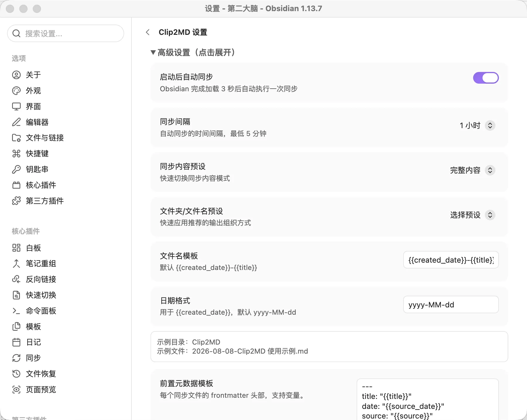Click the 文件与链接 folder icon
This screenshot has height=420, width=527.
tap(16, 138)
